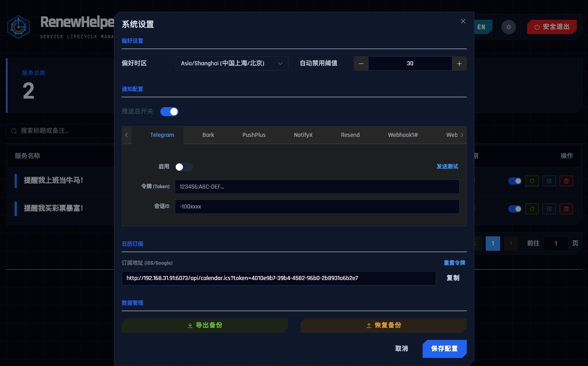The width and height of the screenshot is (588, 366).
Task: Click the renew icon for the second service
Action: (x=532, y=209)
